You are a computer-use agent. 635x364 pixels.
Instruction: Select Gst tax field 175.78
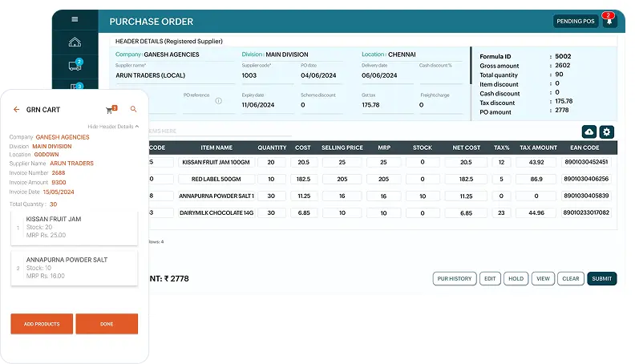(x=387, y=105)
